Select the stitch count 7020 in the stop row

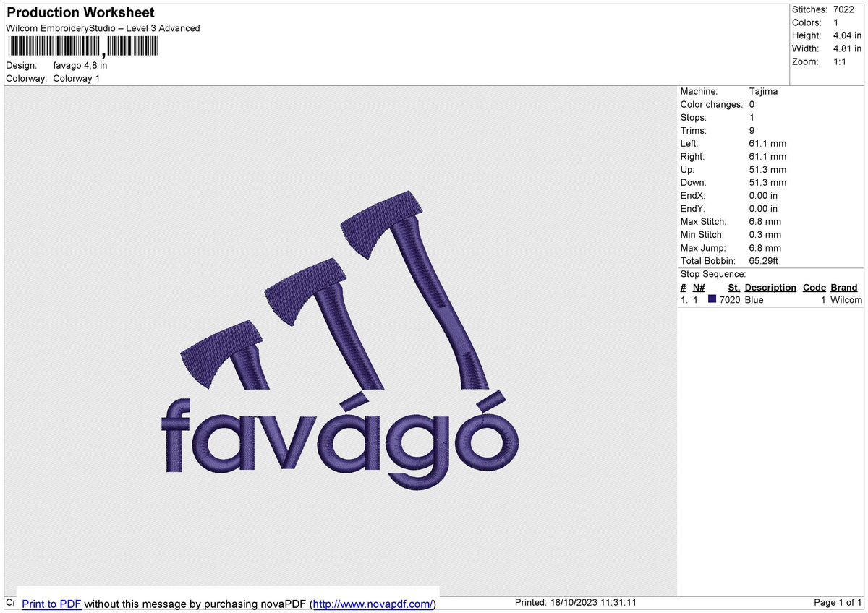tap(730, 299)
